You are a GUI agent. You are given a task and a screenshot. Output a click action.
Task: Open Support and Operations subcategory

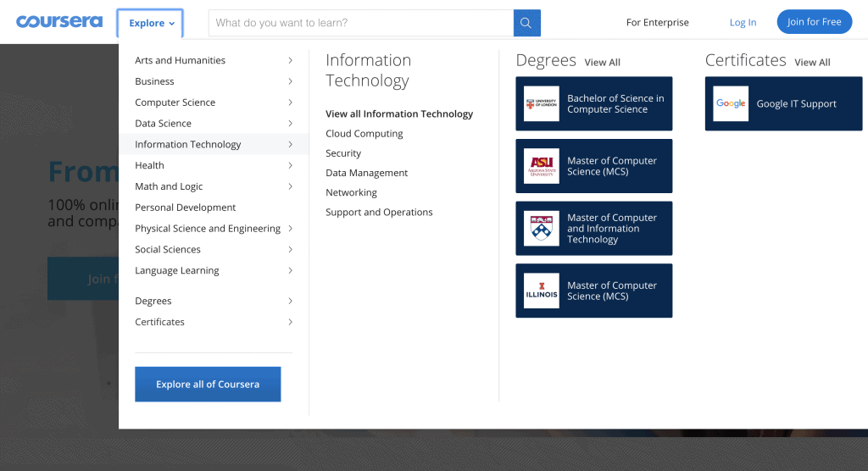pyautogui.click(x=379, y=213)
